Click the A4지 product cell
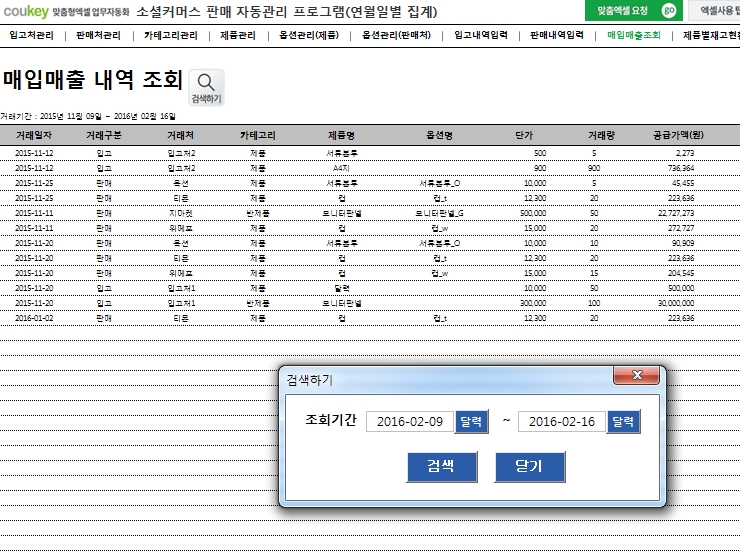This screenshot has width=740, height=555. click(x=341, y=168)
